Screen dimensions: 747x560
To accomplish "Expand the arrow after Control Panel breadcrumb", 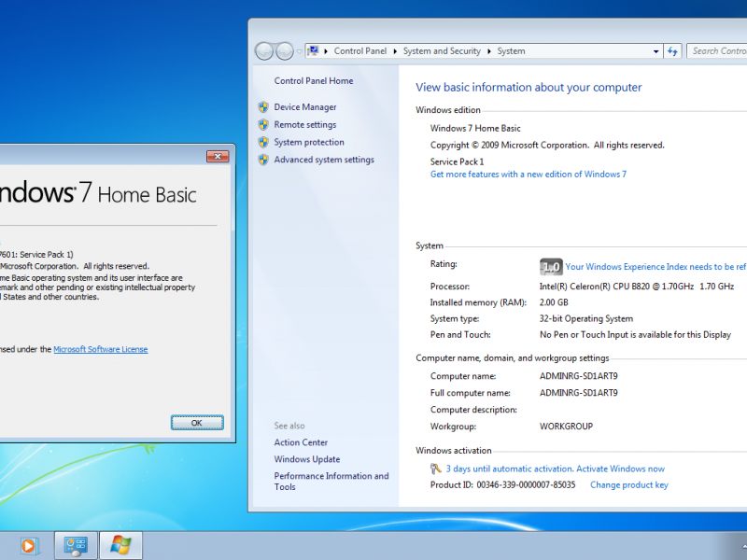I will click(395, 51).
